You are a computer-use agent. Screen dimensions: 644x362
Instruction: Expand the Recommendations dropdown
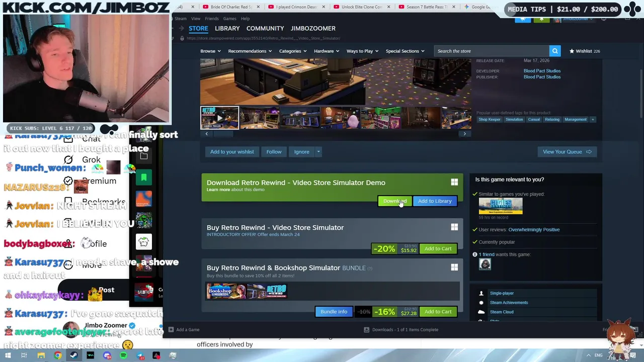click(x=250, y=51)
